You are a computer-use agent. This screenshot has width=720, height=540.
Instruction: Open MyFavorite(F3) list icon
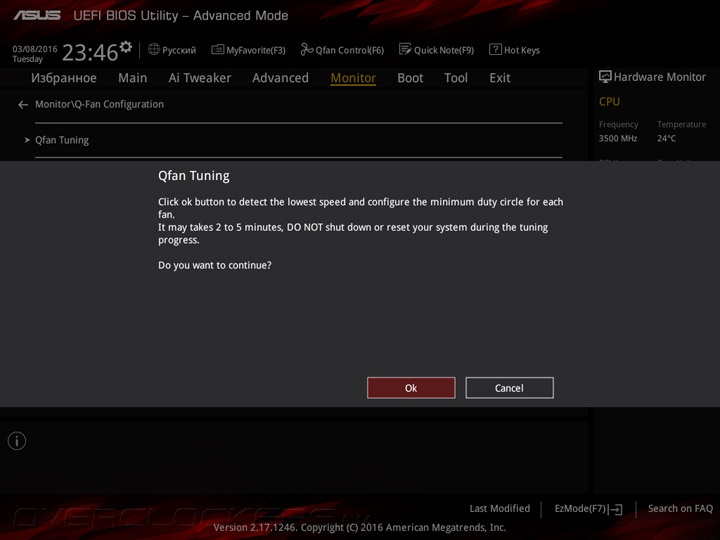(217, 50)
